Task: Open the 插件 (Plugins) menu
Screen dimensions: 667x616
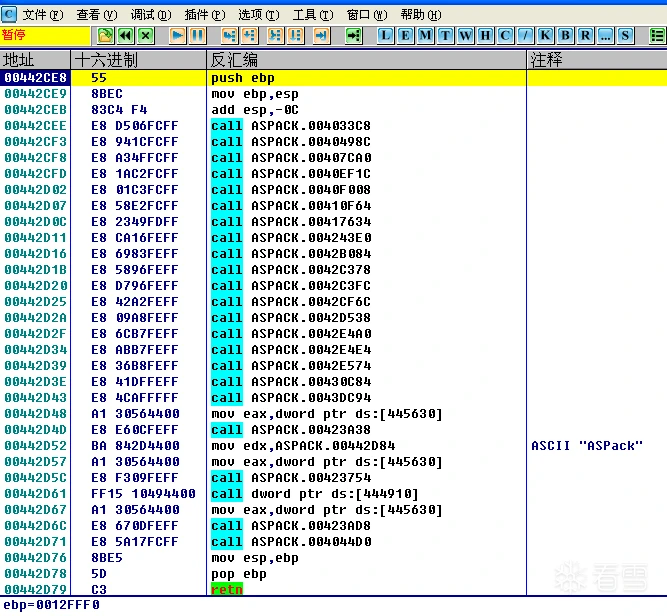Action: [x=204, y=15]
